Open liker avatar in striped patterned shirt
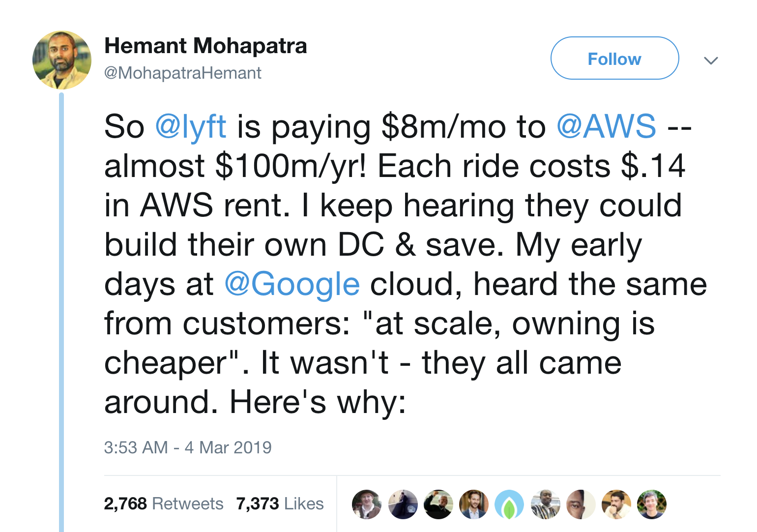Image resolution: width=757 pixels, height=532 pixels. pos(545,504)
